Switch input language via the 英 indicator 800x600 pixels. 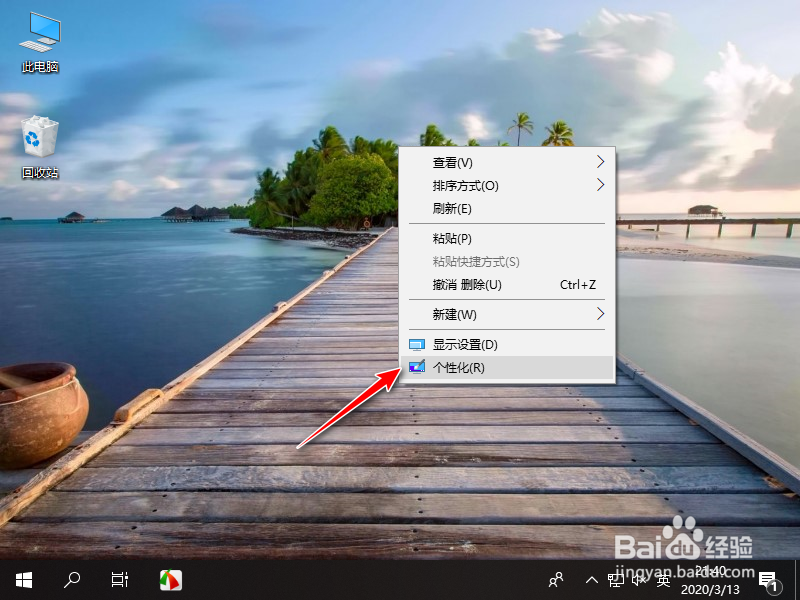click(662, 580)
